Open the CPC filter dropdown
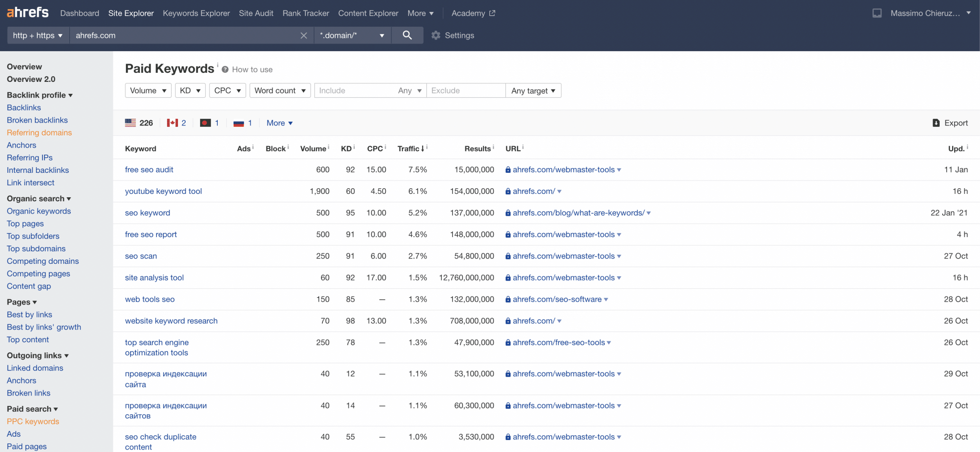This screenshot has height=452, width=980. pos(228,90)
